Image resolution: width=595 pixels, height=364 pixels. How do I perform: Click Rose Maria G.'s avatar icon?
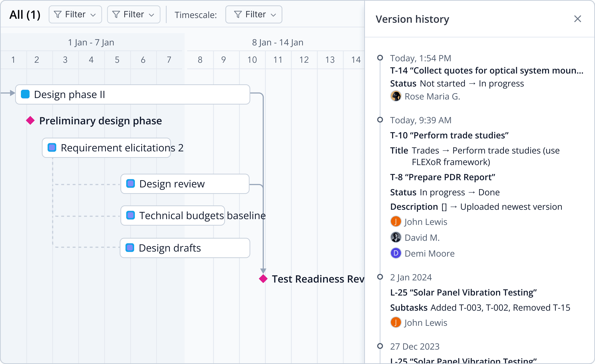(x=395, y=96)
